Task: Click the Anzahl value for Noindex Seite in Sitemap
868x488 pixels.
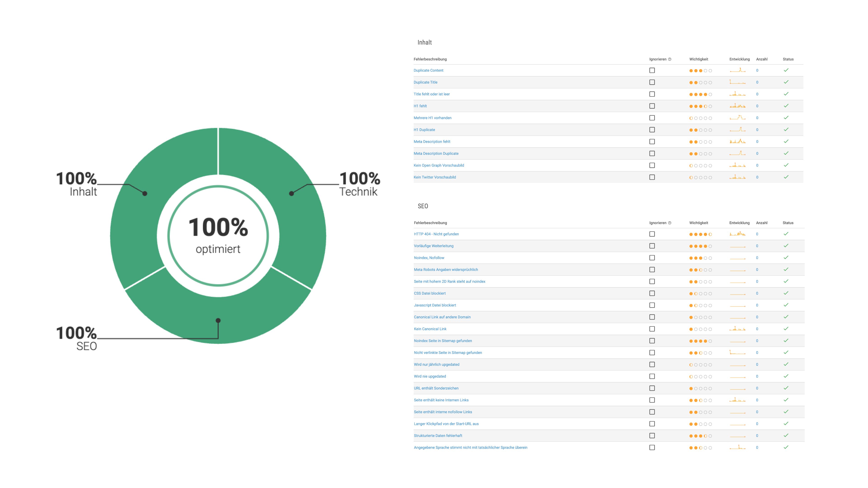Action: tap(757, 340)
